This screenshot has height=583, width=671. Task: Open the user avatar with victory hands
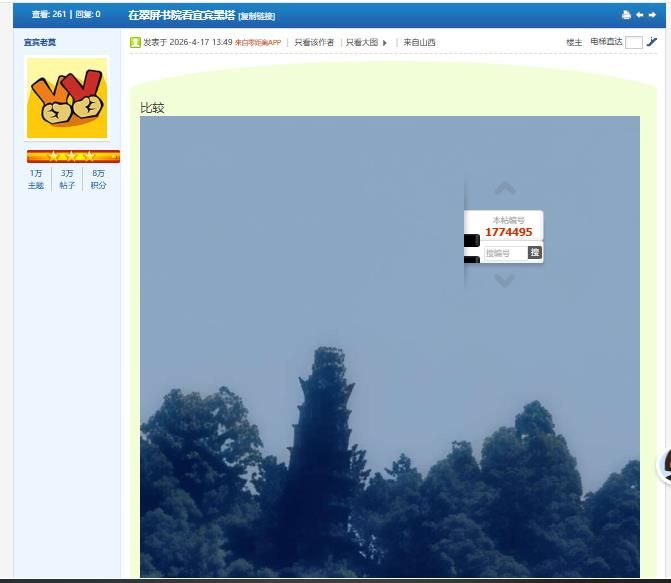tap(67, 98)
